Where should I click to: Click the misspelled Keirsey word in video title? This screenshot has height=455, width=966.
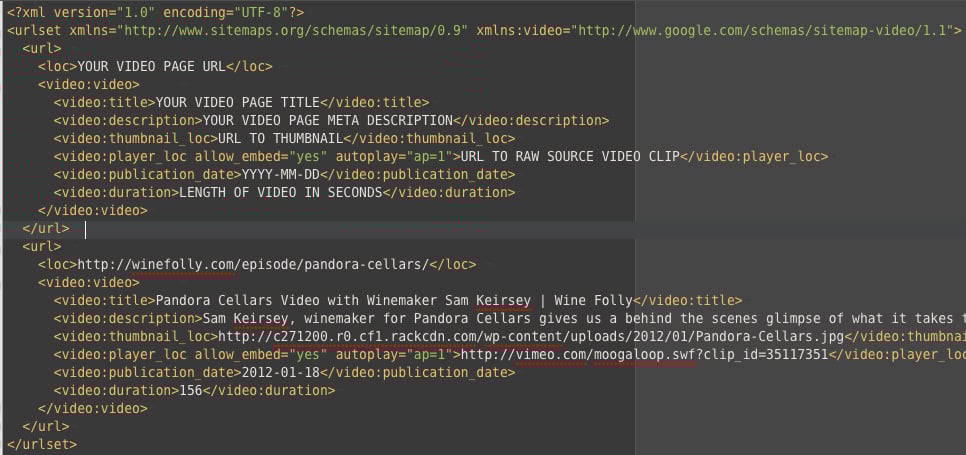coord(503,300)
